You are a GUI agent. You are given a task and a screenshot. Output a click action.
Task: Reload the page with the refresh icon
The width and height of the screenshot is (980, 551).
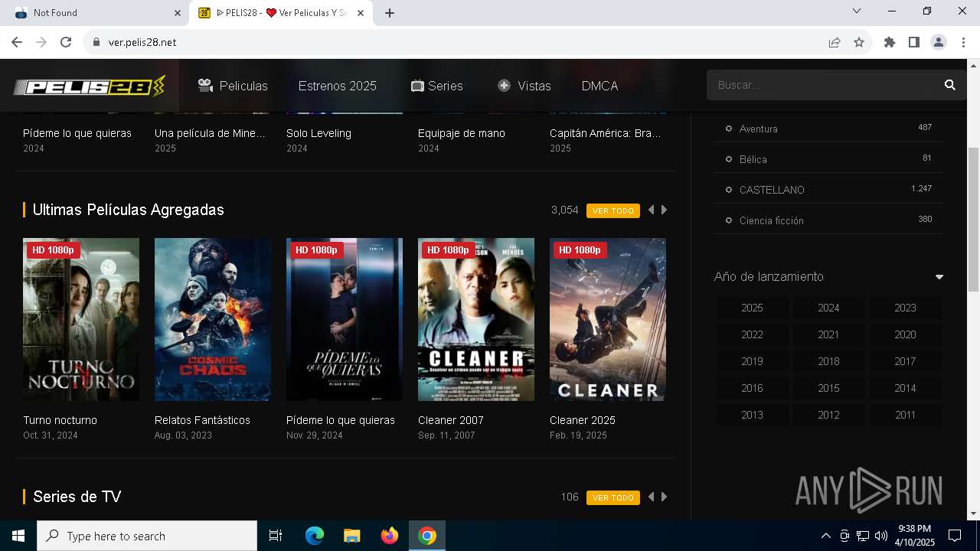coord(66,42)
